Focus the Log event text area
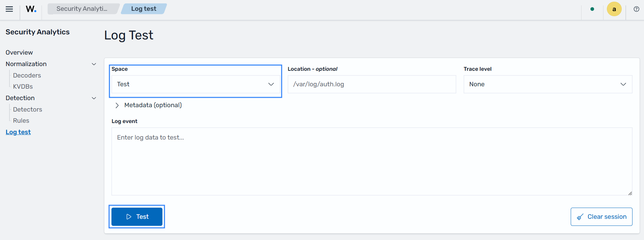Image resolution: width=644 pixels, height=240 pixels. [372, 161]
